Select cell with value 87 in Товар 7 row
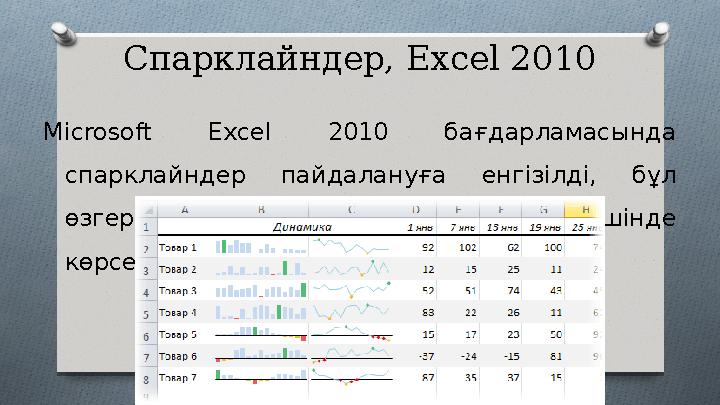 click(x=428, y=378)
